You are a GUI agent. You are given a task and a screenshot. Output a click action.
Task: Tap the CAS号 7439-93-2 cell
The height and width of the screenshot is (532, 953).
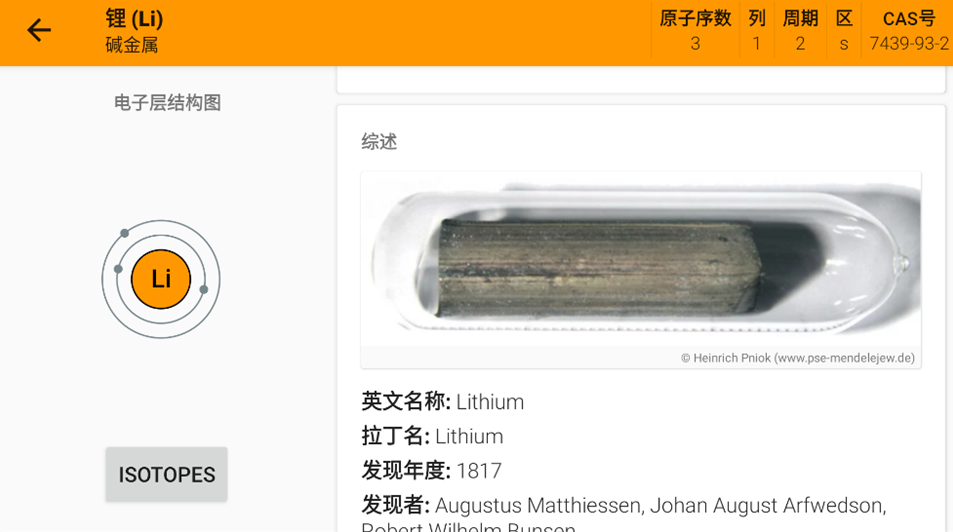pos(908,31)
